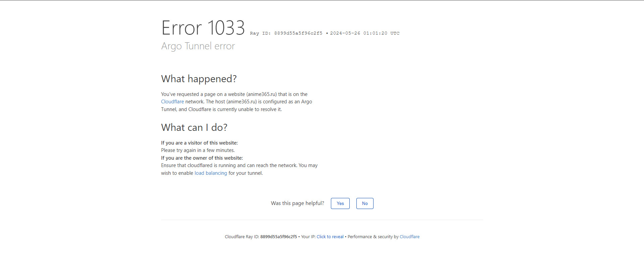644x263 pixels.
Task: Click 'Was this page helpful?' text
Action: 298,203
